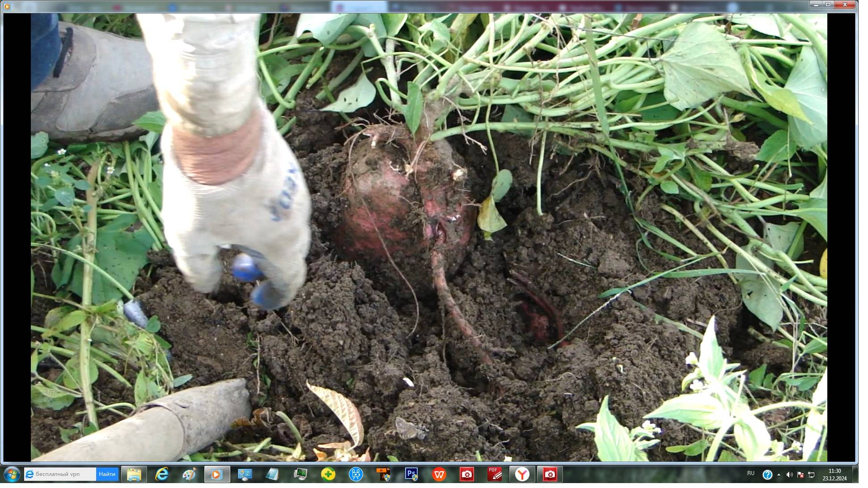Viewport: 868px width, 488px height.
Task: Open the Yandex browser icon
Action: 522,474
